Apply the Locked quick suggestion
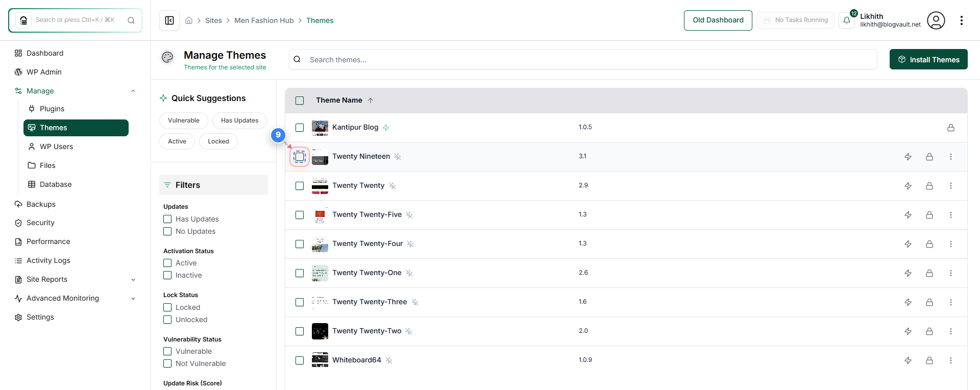 coord(218,141)
